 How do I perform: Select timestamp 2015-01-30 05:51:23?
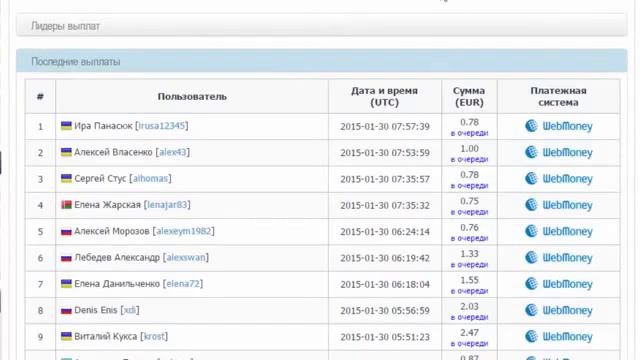click(385, 337)
